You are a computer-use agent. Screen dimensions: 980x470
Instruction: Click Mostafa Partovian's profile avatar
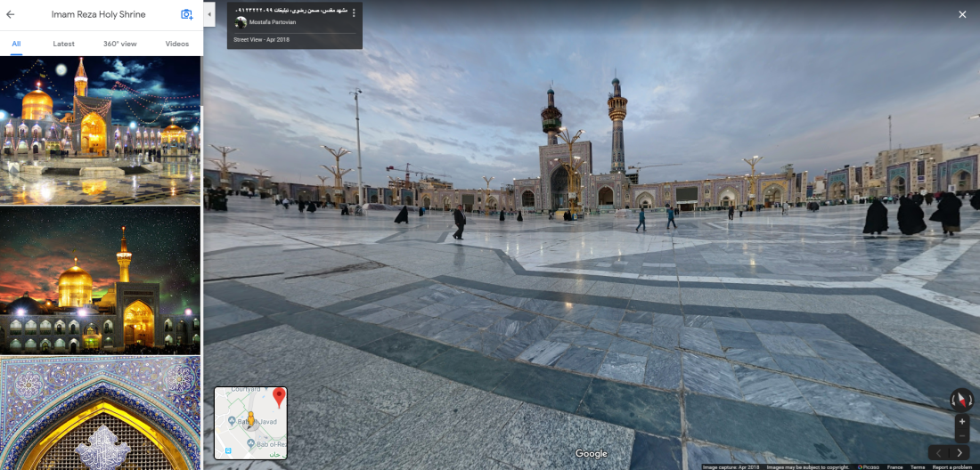point(241,22)
